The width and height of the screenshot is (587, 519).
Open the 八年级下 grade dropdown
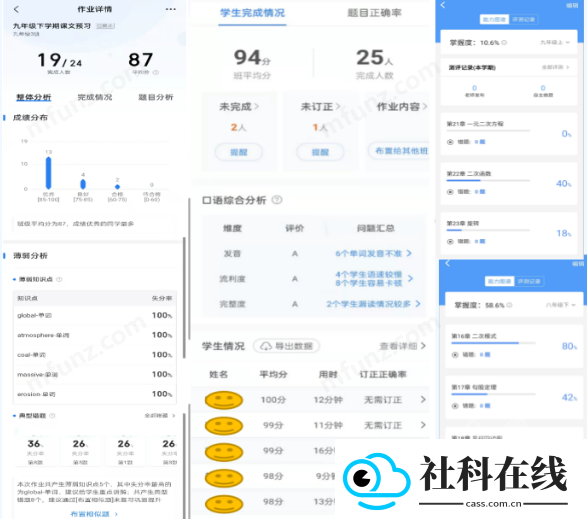tap(560, 305)
